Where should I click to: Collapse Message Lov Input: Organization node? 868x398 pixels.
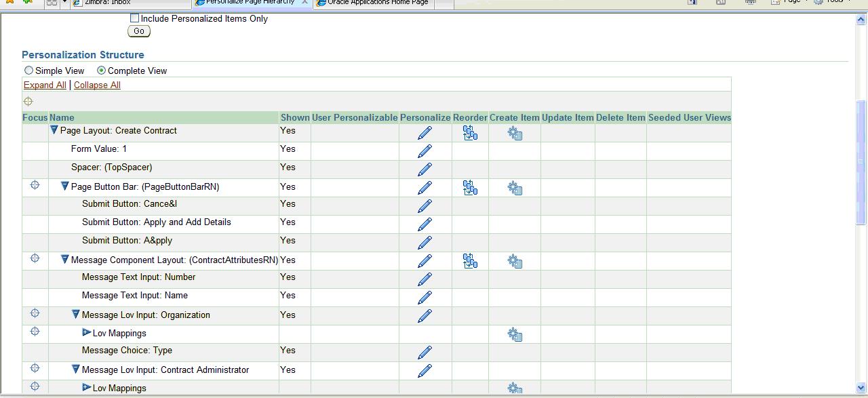pos(76,314)
